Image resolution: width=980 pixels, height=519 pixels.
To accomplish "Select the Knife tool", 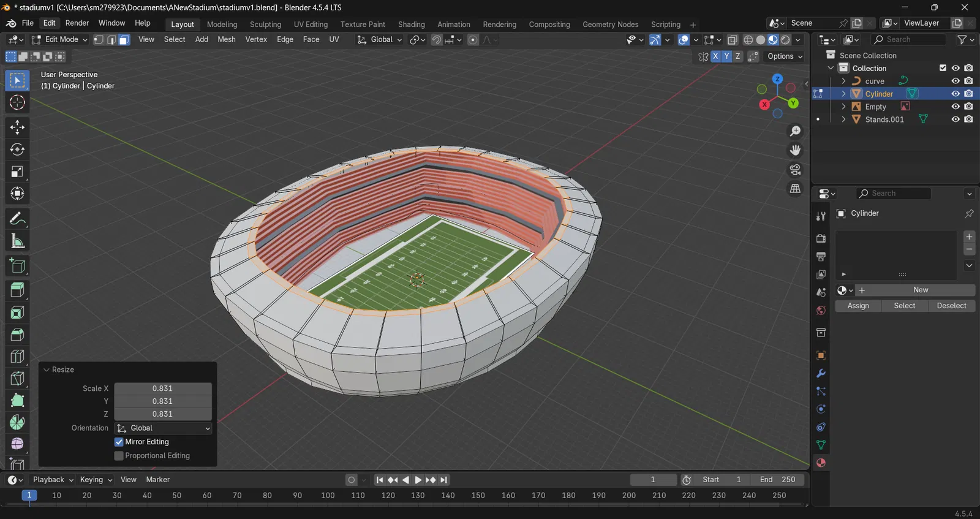I will click(17, 379).
